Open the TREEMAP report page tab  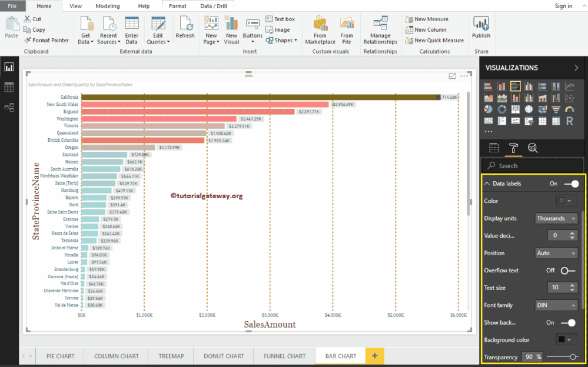[170, 356]
